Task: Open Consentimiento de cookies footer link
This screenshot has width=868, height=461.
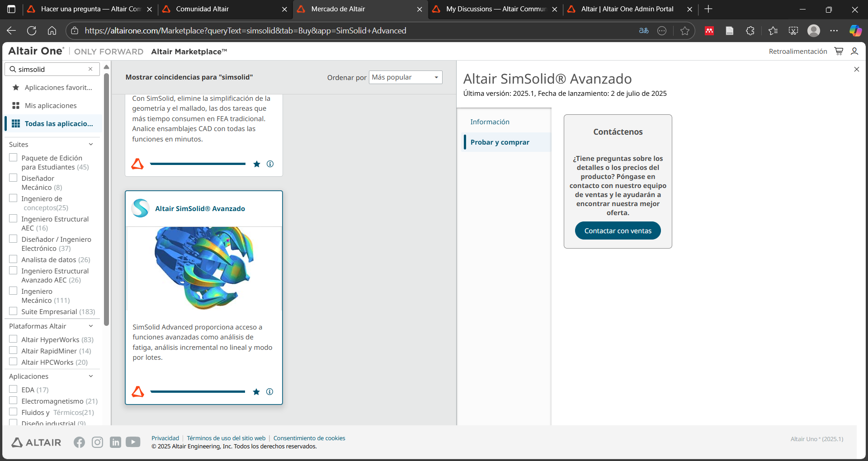Action: tap(309, 438)
